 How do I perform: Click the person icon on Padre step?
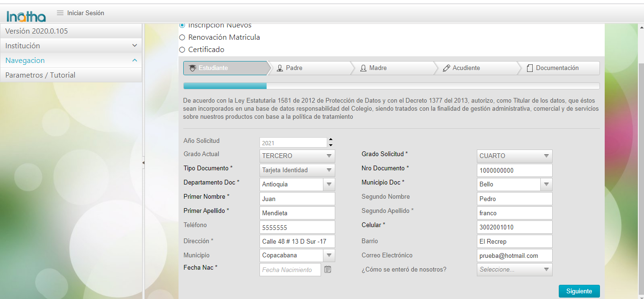[x=280, y=68]
